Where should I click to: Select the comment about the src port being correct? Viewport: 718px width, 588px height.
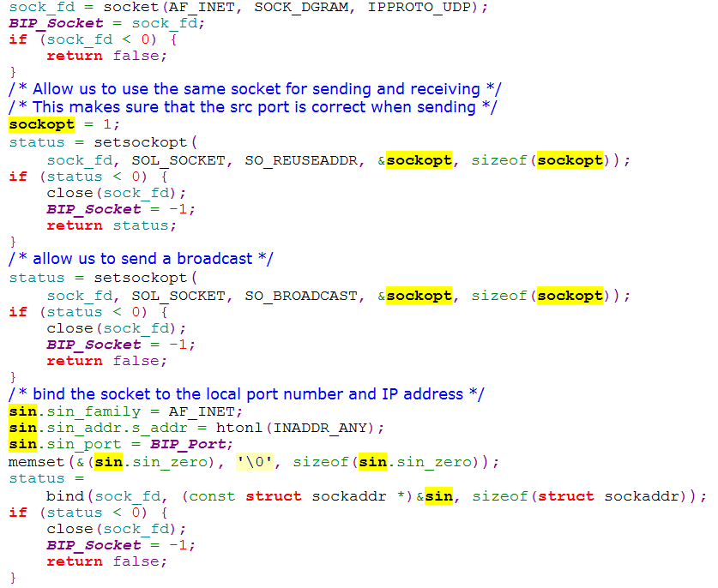(x=253, y=107)
